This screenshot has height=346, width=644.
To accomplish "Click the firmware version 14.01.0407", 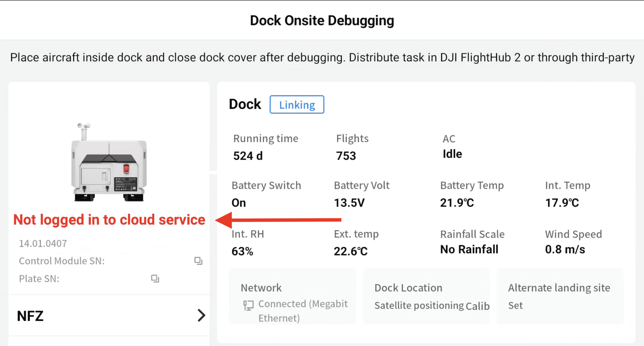I will [x=43, y=243].
